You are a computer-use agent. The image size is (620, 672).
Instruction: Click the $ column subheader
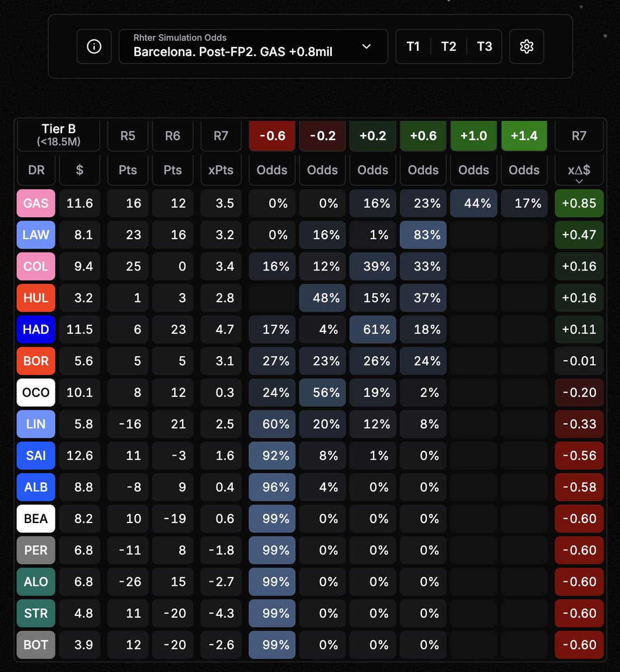coord(79,170)
